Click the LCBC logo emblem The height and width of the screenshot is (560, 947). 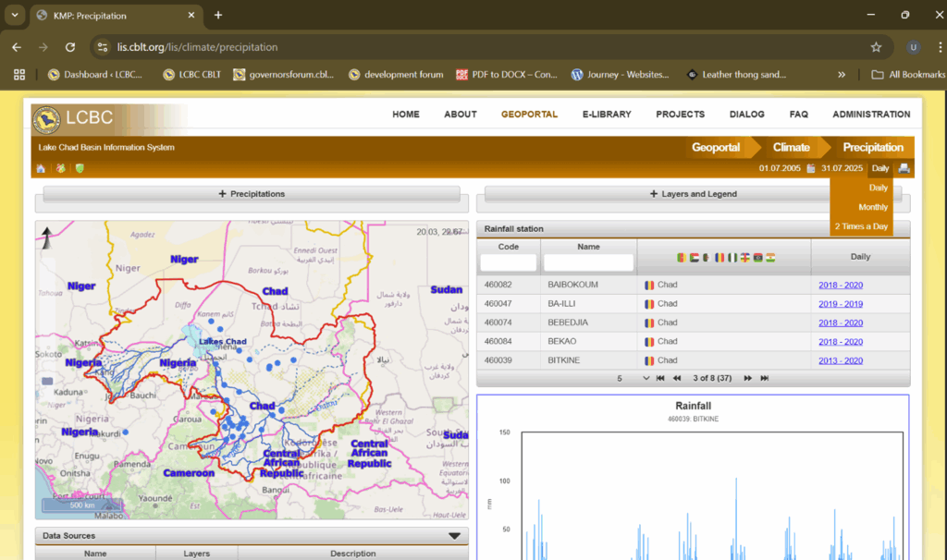pos(46,118)
